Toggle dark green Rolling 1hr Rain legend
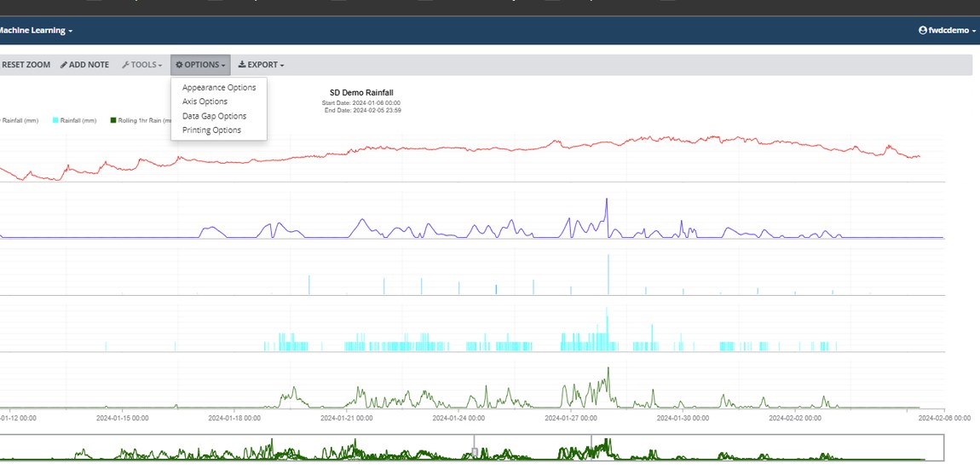 click(141, 120)
